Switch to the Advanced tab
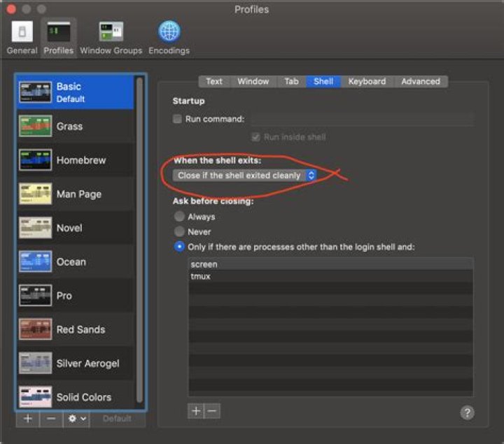The height and width of the screenshot is (444, 504). tap(421, 81)
